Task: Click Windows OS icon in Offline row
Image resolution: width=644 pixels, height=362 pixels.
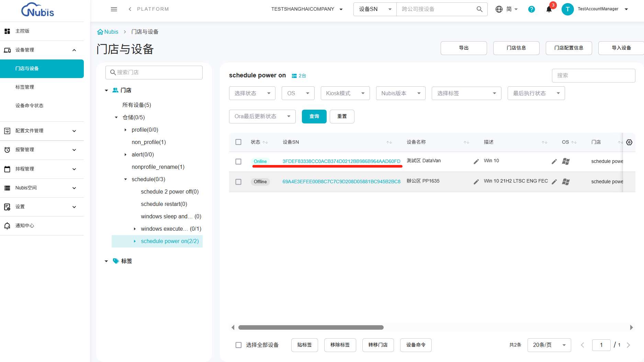Action: [566, 182]
